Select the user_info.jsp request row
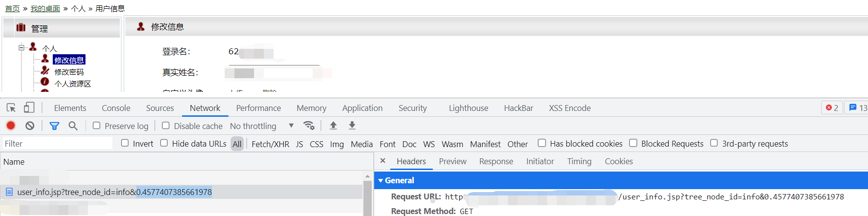 (x=182, y=192)
